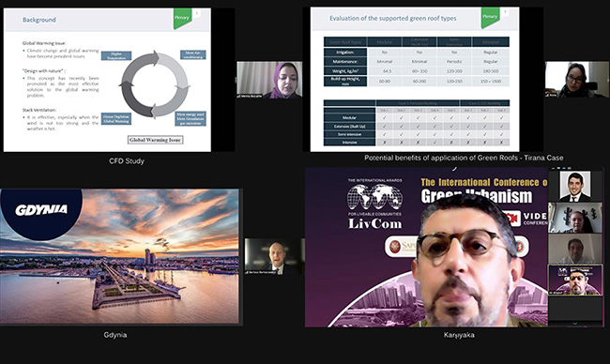Click the Global Warming Issue caption box

pyautogui.click(x=155, y=140)
